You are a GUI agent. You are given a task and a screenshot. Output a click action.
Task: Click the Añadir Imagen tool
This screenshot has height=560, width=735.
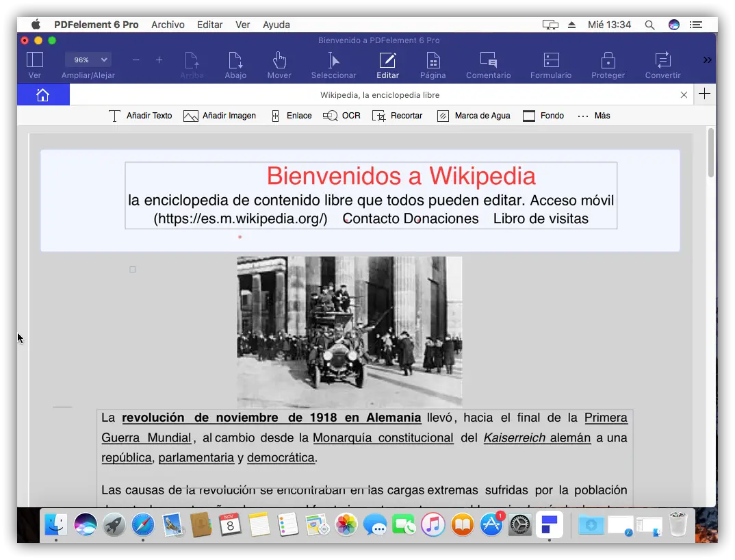pyautogui.click(x=220, y=116)
